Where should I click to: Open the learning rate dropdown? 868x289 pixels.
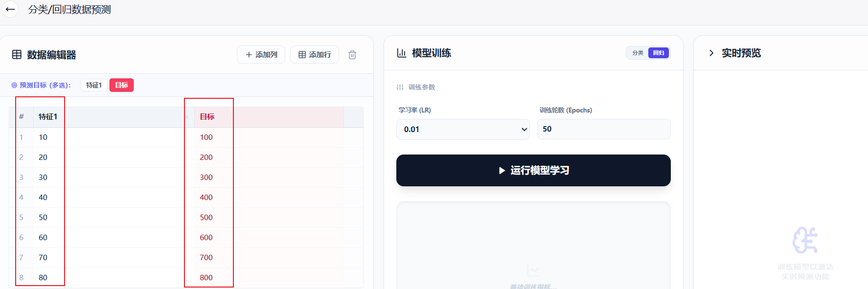point(462,130)
